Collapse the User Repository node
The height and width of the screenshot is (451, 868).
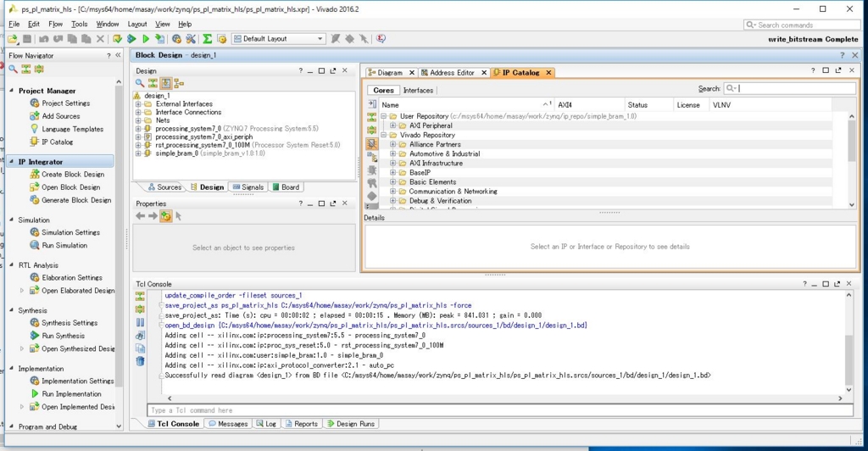pyautogui.click(x=383, y=116)
